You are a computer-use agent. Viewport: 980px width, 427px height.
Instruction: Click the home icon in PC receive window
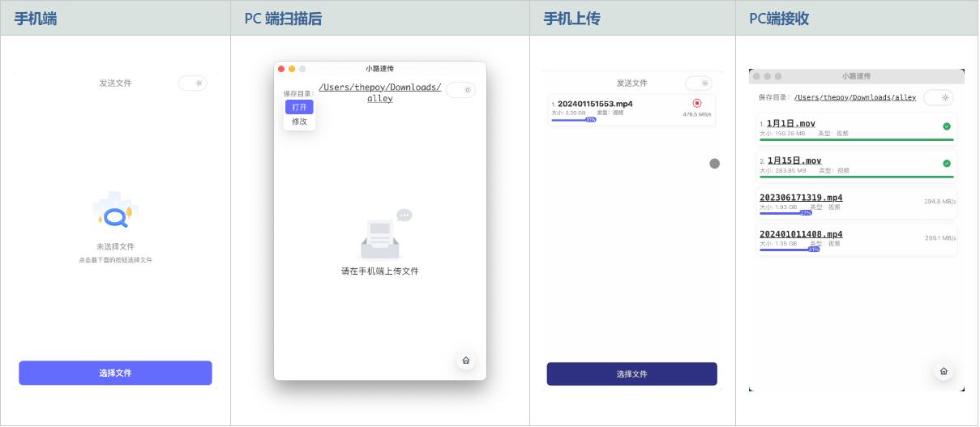pyautogui.click(x=943, y=371)
